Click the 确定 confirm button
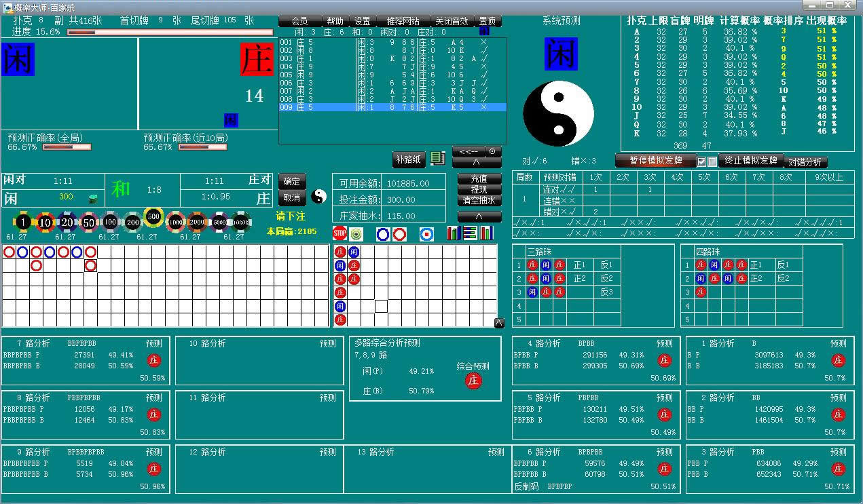The height and width of the screenshot is (504, 863). point(291,181)
